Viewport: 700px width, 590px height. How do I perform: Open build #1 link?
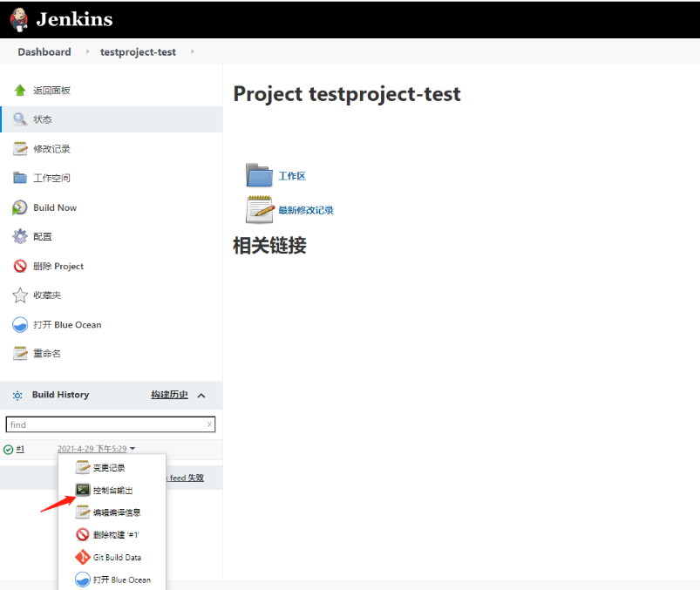(20, 449)
